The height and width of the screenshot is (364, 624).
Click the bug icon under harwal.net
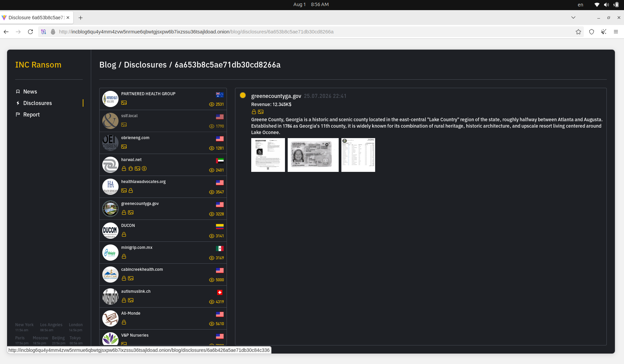pos(131,168)
